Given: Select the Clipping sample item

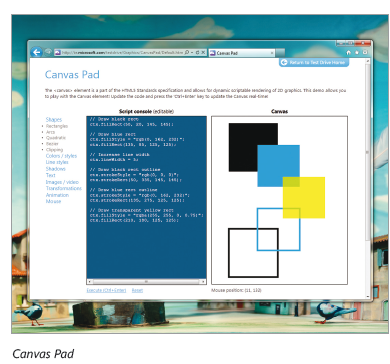Looking at the screenshot, I should click(54, 150).
